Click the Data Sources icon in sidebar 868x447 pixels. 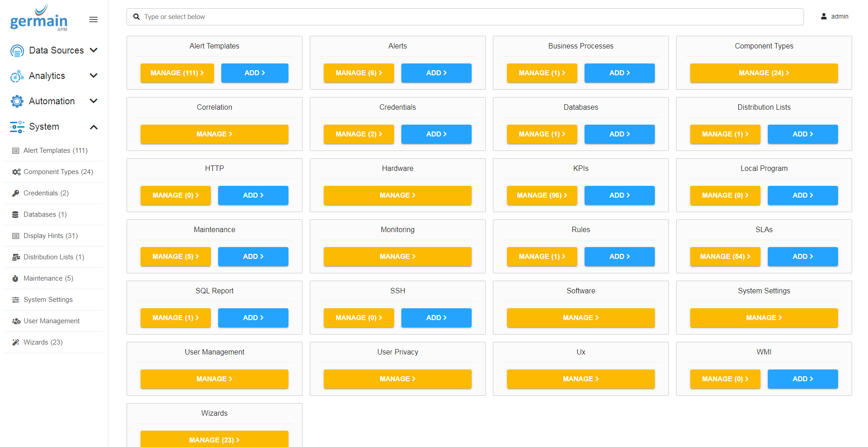[17, 51]
